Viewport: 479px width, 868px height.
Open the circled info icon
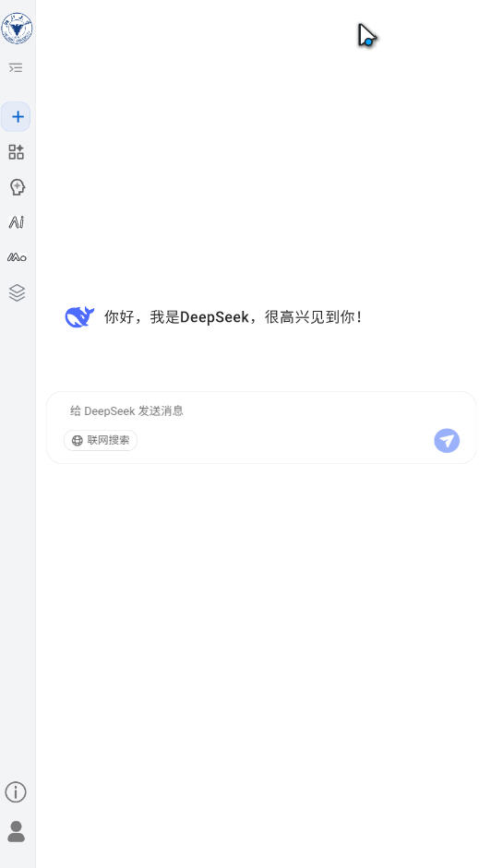(x=16, y=792)
